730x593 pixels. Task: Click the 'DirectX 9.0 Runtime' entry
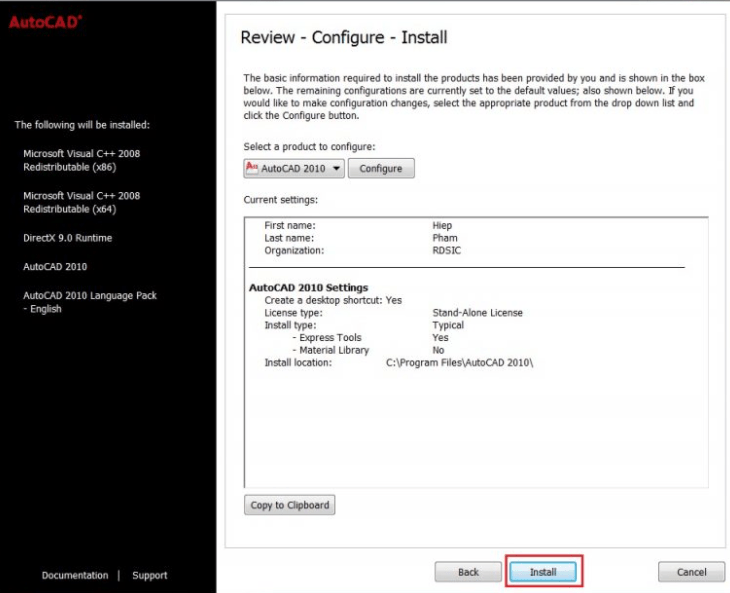(68, 238)
